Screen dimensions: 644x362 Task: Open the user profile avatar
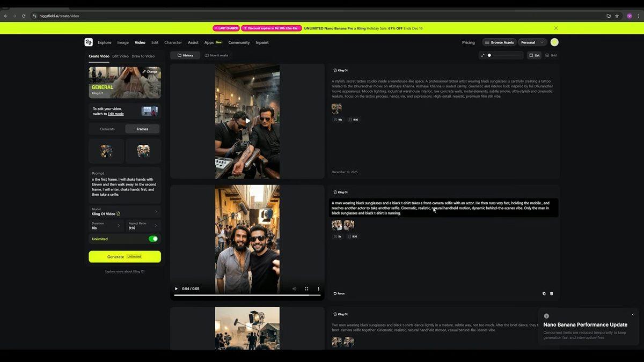(x=554, y=42)
